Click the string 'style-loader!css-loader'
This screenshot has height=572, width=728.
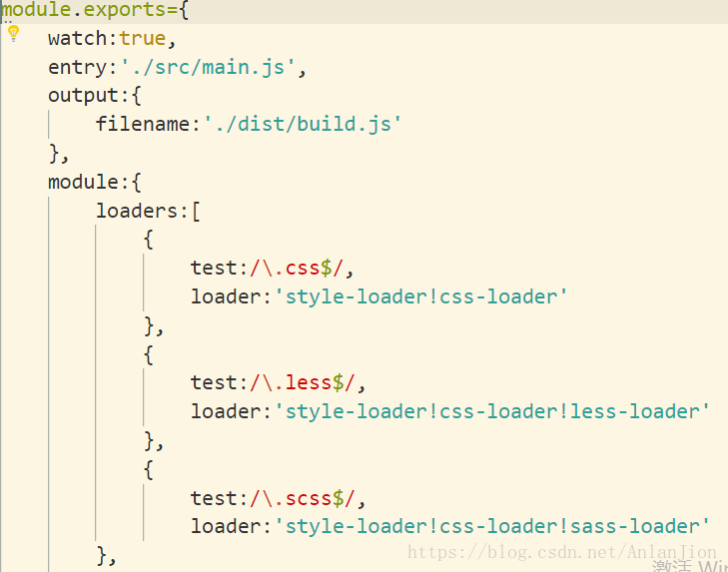pyautogui.click(x=420, y=296)
